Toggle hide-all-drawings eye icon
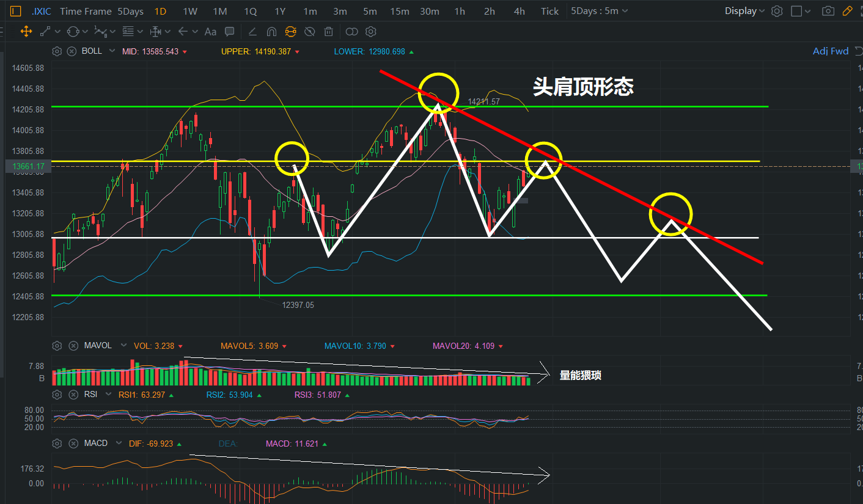Image resolution: width=863 pixels, height=504 pixels. click(310, 32)
